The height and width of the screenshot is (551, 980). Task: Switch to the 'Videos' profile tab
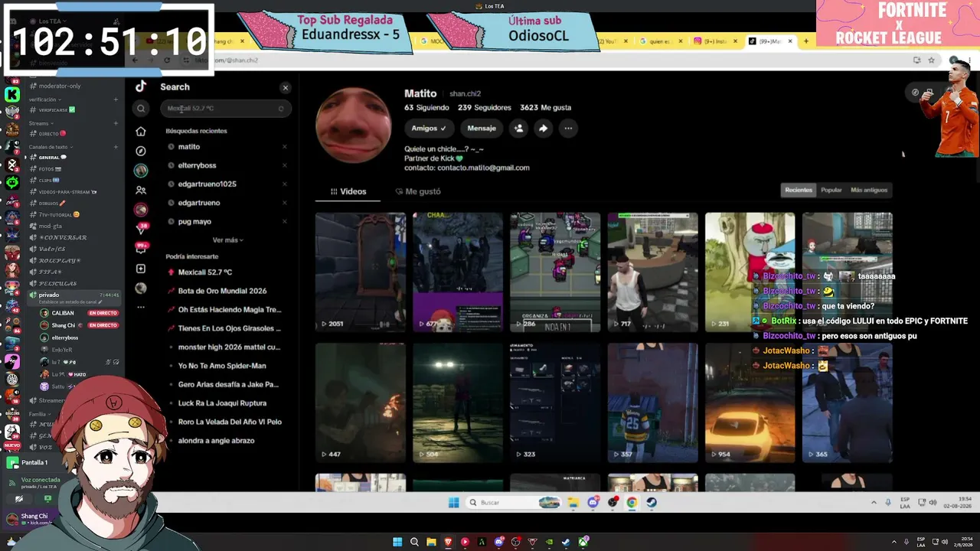tap(348, 191)
